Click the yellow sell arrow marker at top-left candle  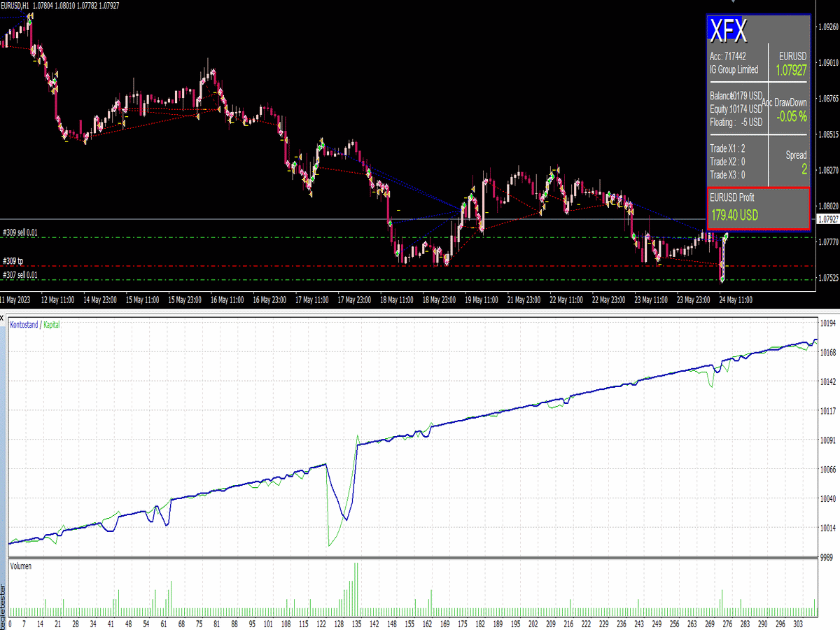tap(31, 15)
